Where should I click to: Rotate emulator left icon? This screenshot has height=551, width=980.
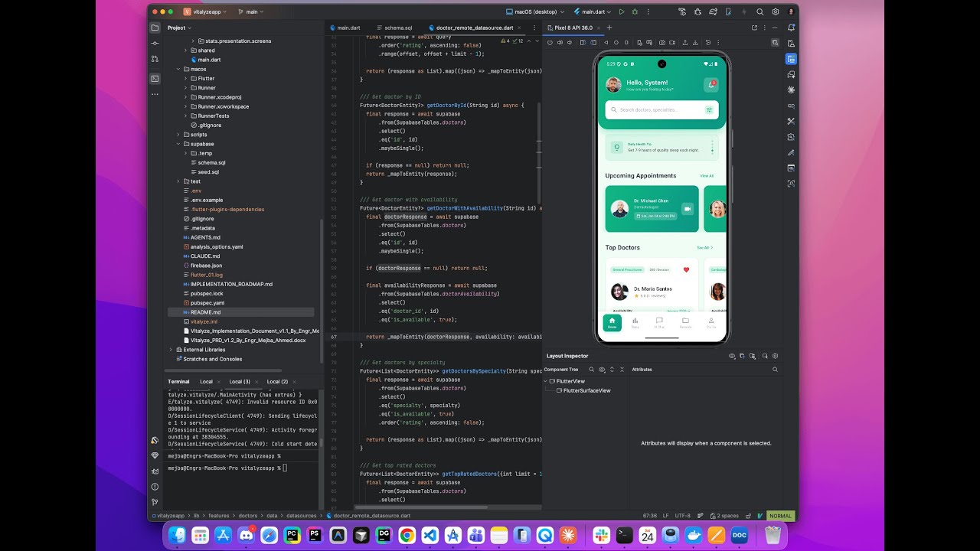pos(583,43)
